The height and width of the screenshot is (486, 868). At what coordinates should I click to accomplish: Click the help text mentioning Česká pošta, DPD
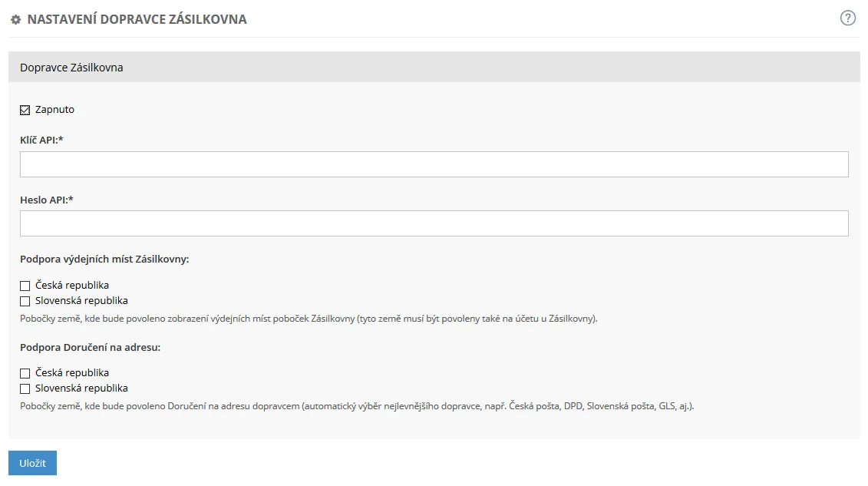click(357, 406)
